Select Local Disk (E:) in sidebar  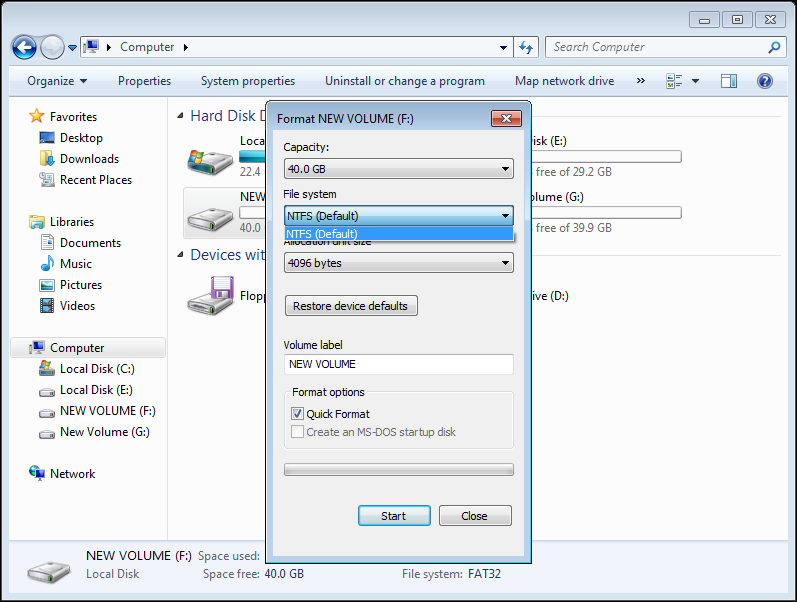coord(96,390)
